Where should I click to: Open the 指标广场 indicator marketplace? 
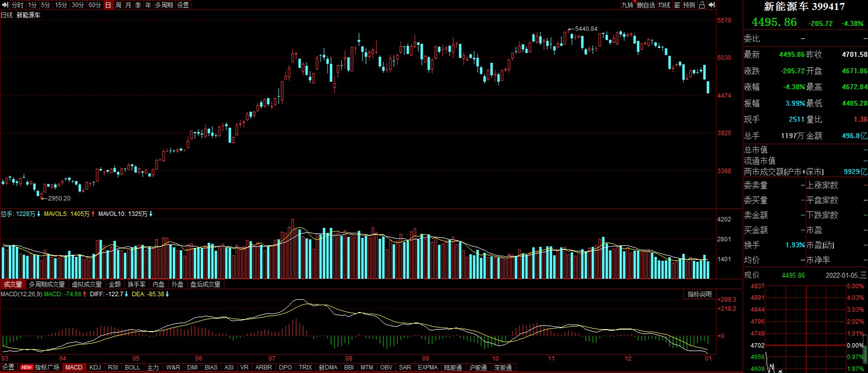(x=47, y=368)
